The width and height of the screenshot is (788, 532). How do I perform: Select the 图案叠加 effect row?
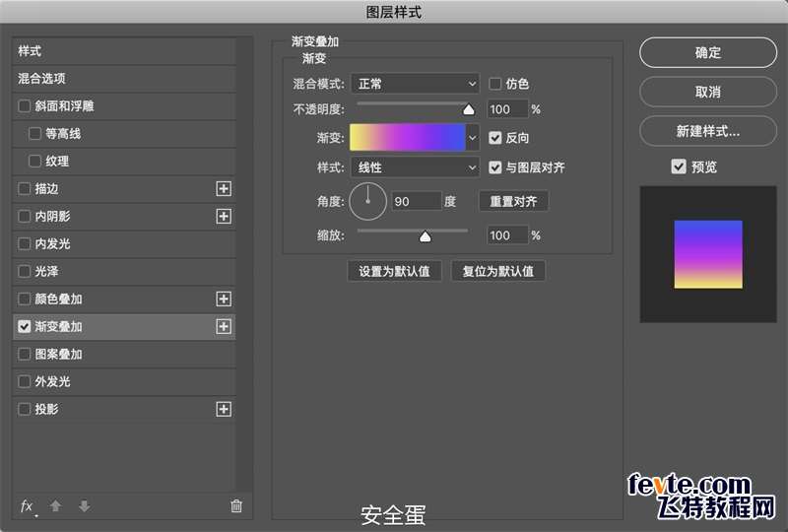[124, 354]
